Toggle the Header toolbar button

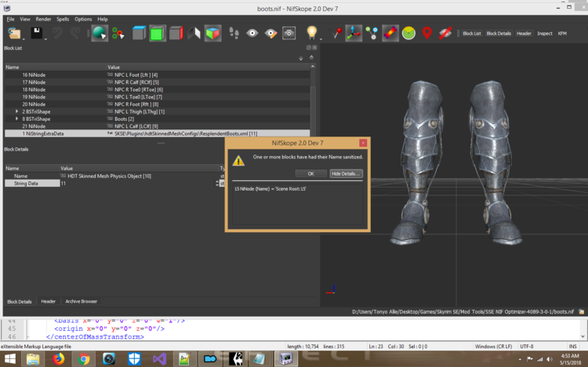pyautogui.click(x=524, y=34)
